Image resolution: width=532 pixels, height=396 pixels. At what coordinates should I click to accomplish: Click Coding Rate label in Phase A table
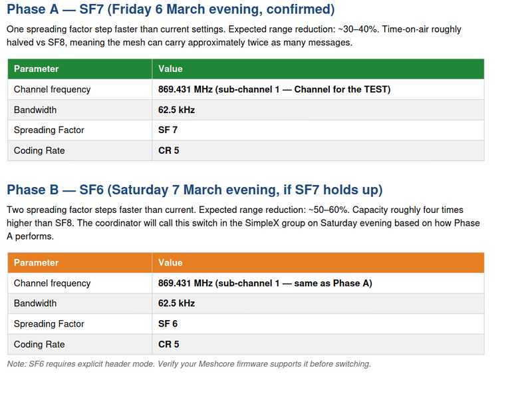pyautogui.click(x=39, y=150)
